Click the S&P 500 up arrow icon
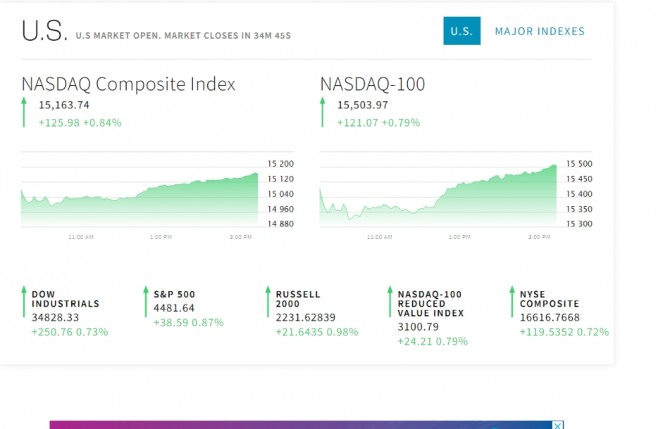The image size is (670, 429). click(x=146, y=302)
